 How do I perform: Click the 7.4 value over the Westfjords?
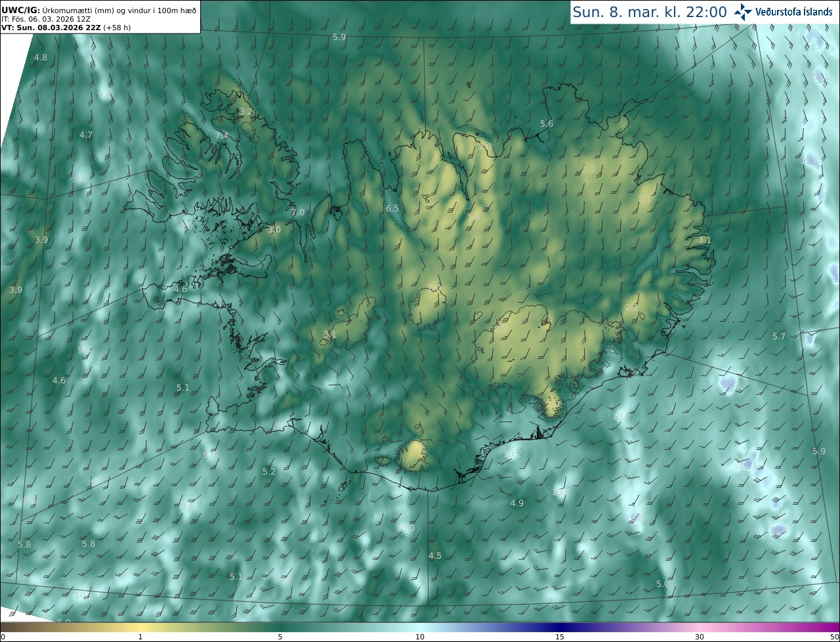[222, 136]
